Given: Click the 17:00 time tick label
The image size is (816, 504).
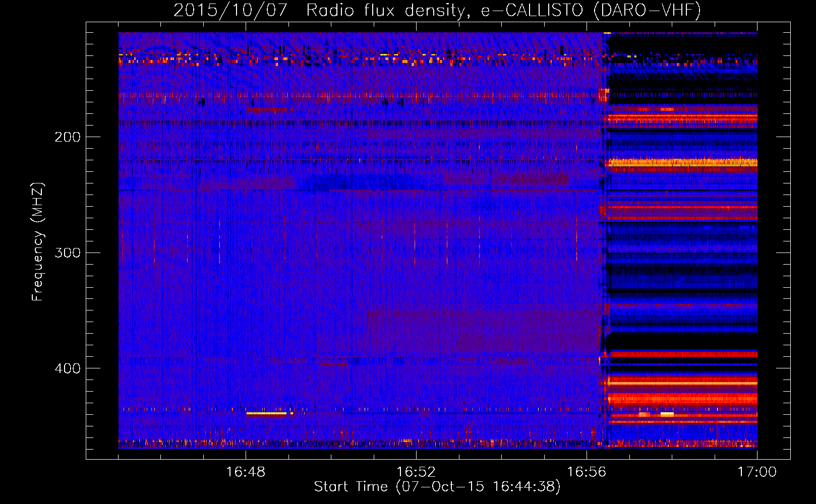Looking at the screenshot, I should [x=757, y=472].
